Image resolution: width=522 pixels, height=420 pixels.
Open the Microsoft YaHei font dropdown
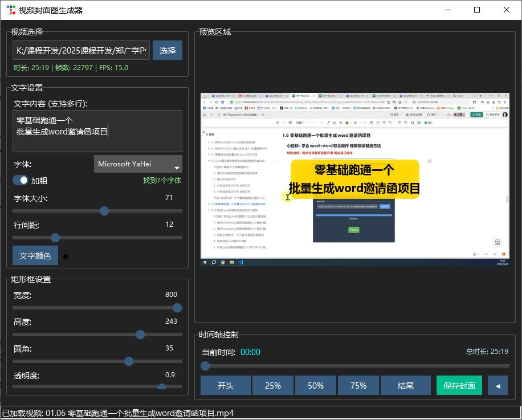coord(138,164)
